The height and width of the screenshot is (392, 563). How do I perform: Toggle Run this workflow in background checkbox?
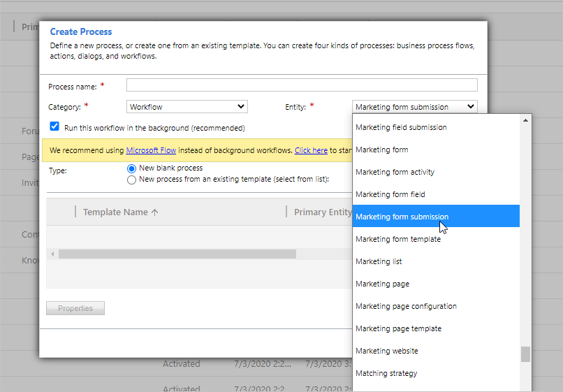click(54, 126)
